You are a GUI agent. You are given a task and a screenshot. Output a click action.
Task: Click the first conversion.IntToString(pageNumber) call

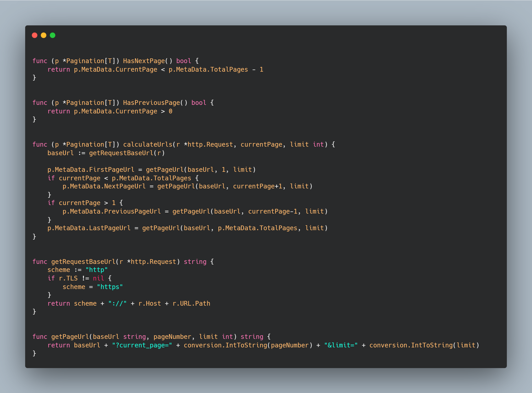(248, 345)
